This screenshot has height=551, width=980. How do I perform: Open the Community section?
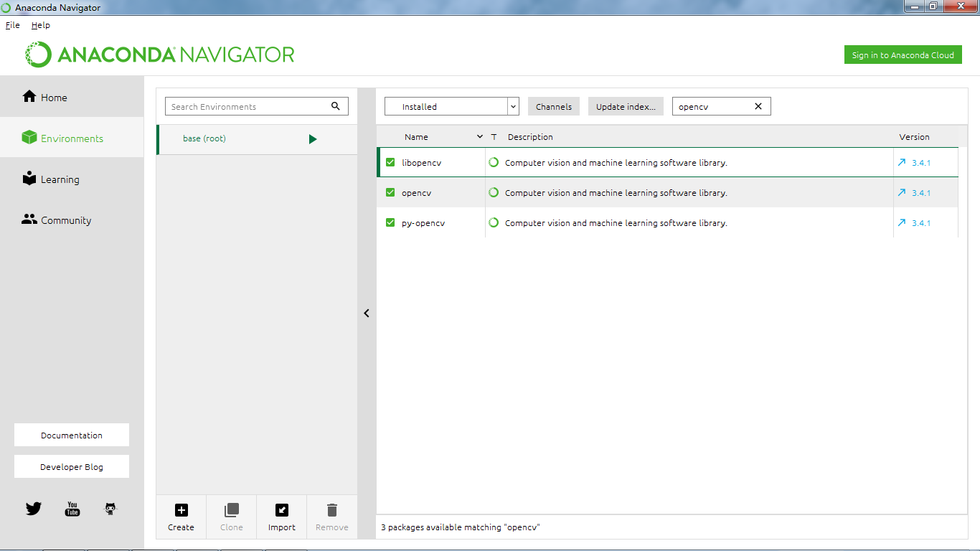[64, 220]
